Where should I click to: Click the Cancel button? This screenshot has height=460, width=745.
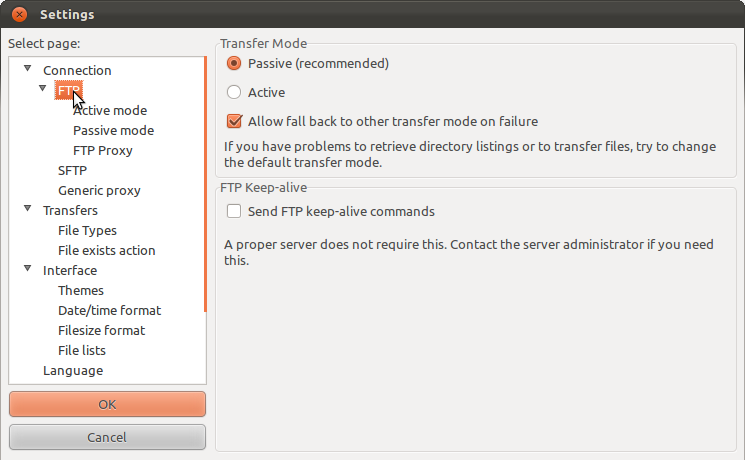(107, 437)
